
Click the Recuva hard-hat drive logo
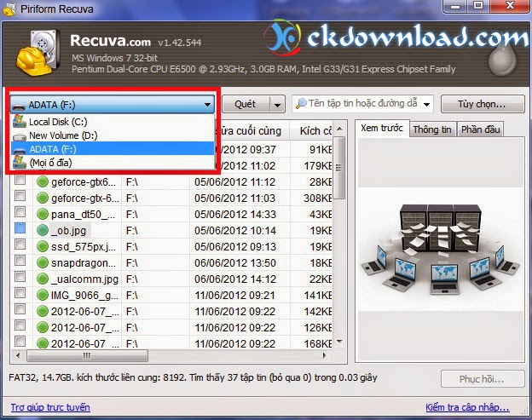point(38,53)
